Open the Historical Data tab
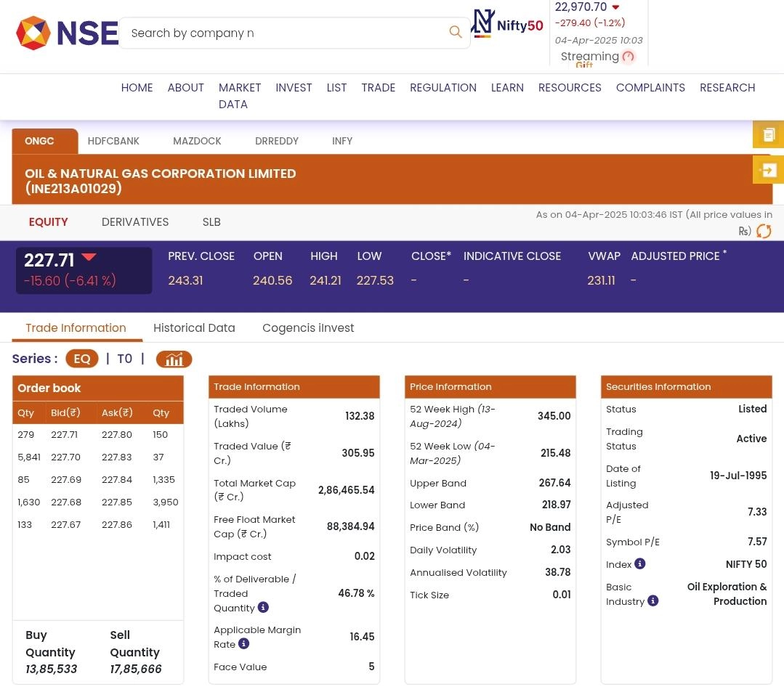The width and height of the screenshot is (784, 692). [194, 327]
